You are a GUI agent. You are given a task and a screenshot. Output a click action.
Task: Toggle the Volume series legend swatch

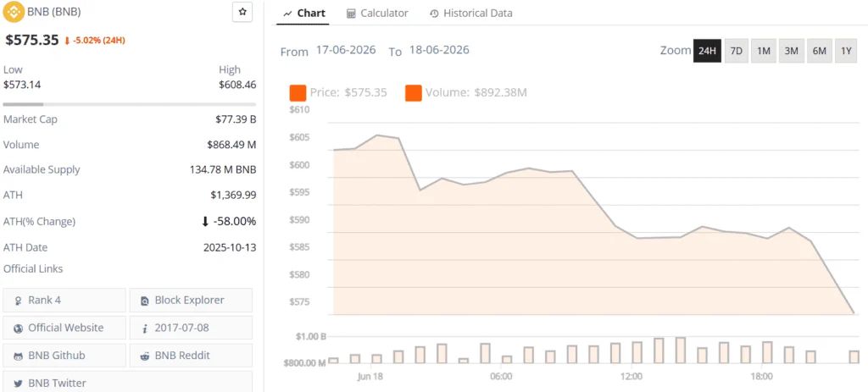[414, 93]
